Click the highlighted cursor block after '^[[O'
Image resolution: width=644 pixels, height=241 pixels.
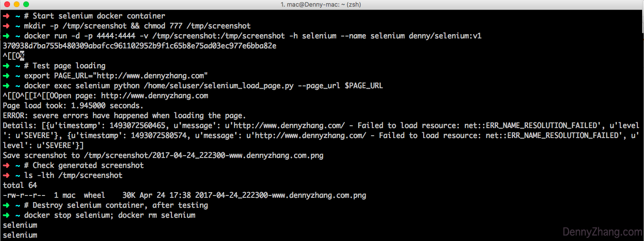click(x=22, y=56)
